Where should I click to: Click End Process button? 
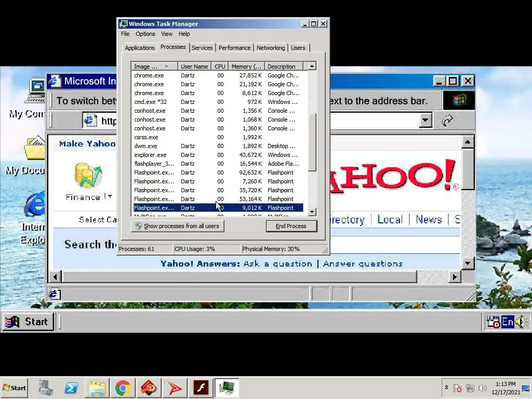coord(291,226)
